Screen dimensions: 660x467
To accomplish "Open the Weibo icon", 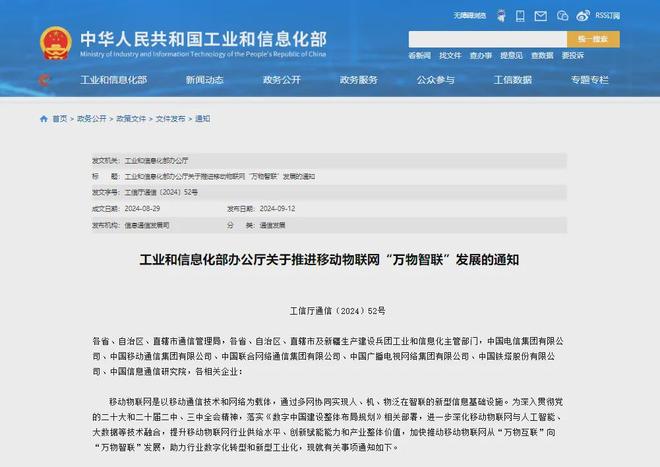I will pos(583,16).
